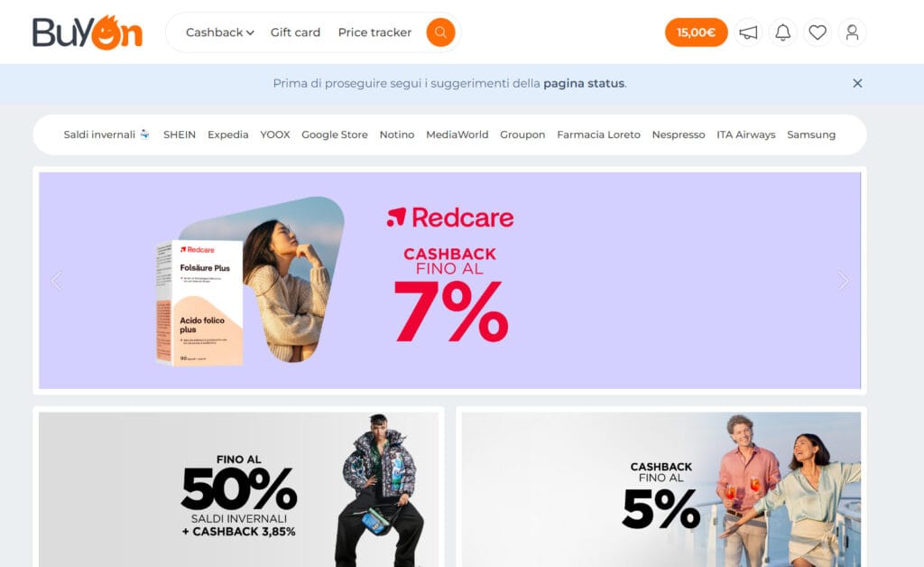
Task: Open the user account profile icon
Action: pos(852,33)
